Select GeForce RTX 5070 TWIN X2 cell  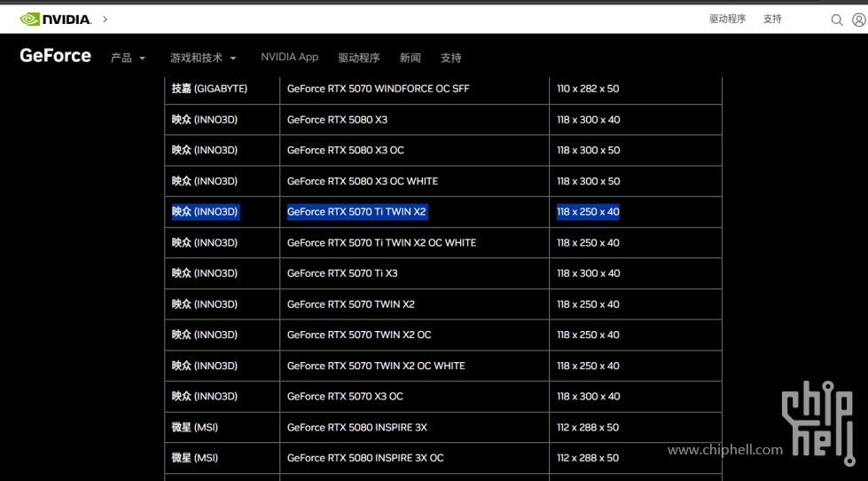(x=351, y=304)
